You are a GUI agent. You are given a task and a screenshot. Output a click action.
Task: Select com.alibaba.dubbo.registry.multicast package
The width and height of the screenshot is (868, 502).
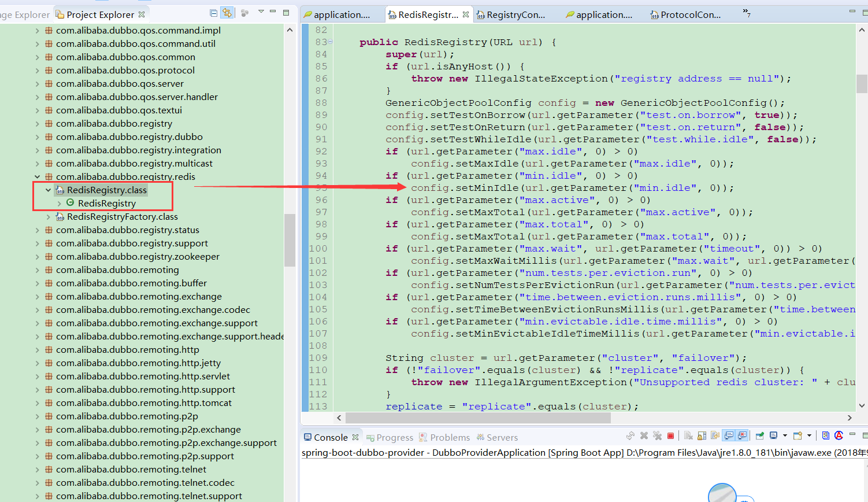134,163
